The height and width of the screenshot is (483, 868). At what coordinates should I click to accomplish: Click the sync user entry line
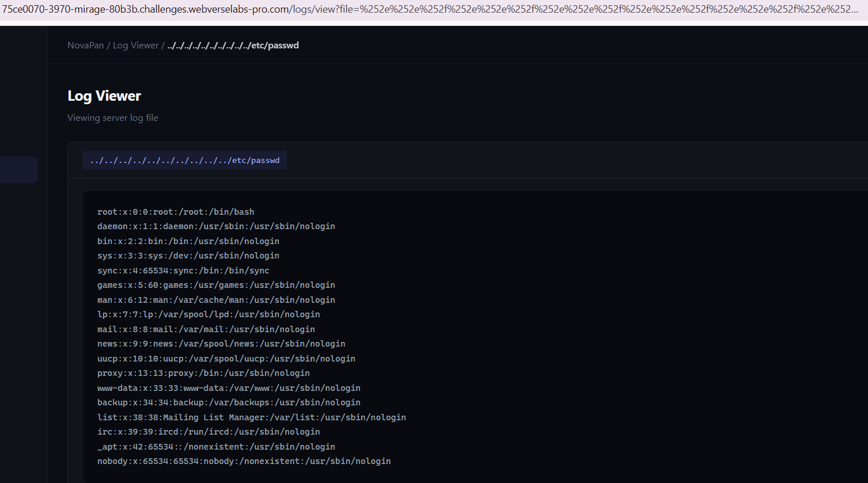pyautogui.click(x=183, y=271)
